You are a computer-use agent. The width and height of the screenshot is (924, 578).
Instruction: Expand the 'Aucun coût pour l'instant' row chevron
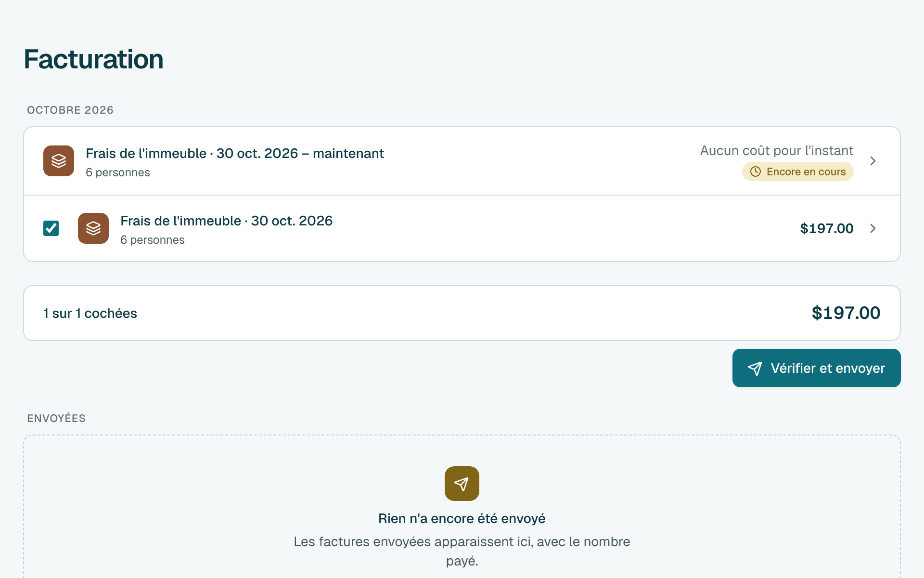(x=873, y=161)
